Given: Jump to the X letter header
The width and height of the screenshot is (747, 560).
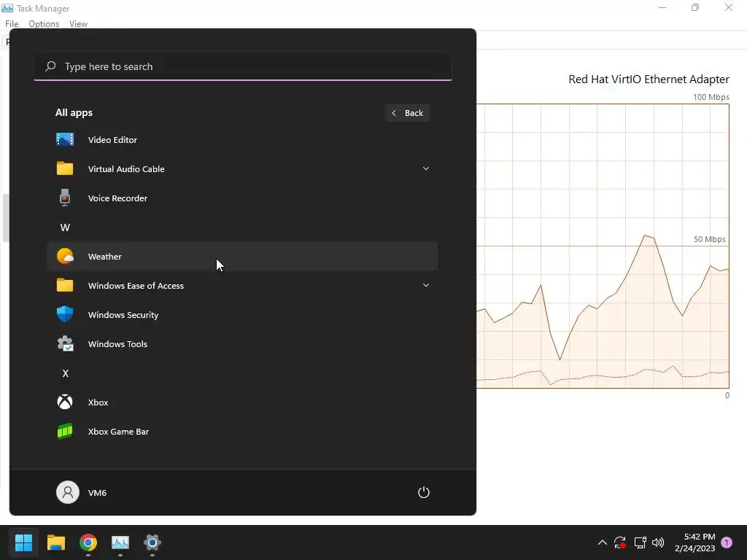Looking at the screenshot, I should (x=65, y=373).
